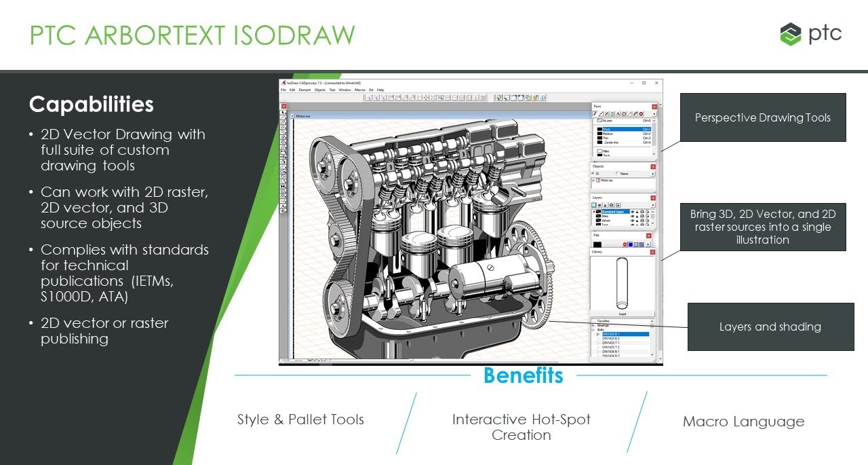The height and width of the screenshot is (465, 868).
Task: Click the lock icon next to Standard layer
Action: click(637, 212)
